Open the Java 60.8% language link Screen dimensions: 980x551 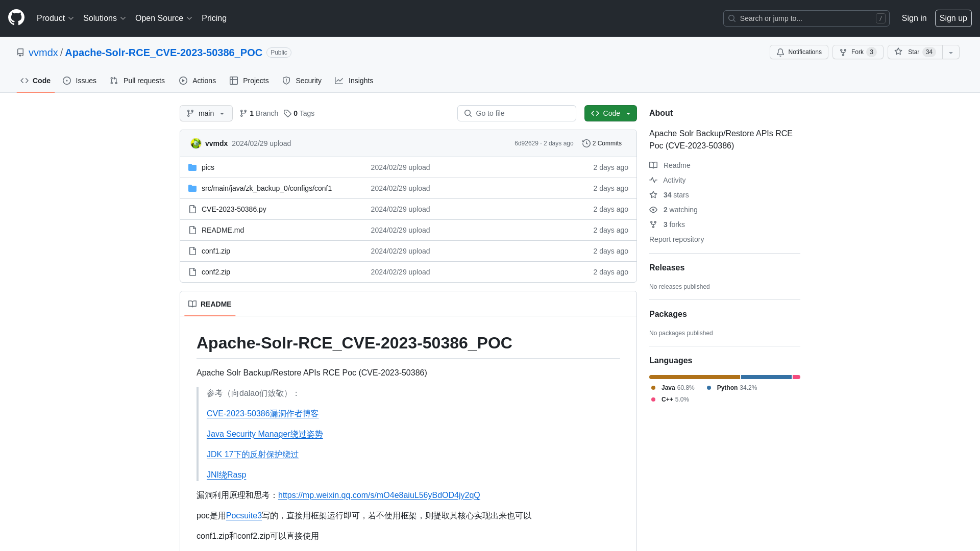point(673,388)
